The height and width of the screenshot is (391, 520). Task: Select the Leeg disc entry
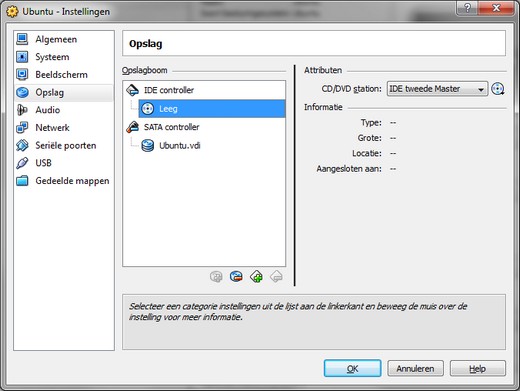212,109
